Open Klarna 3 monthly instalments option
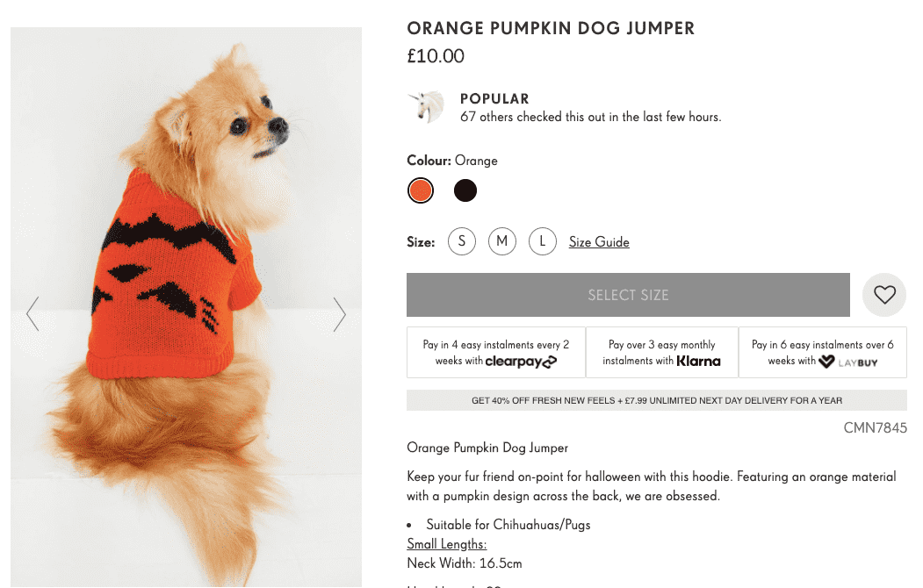923x588 pixels. click(661, 352)
